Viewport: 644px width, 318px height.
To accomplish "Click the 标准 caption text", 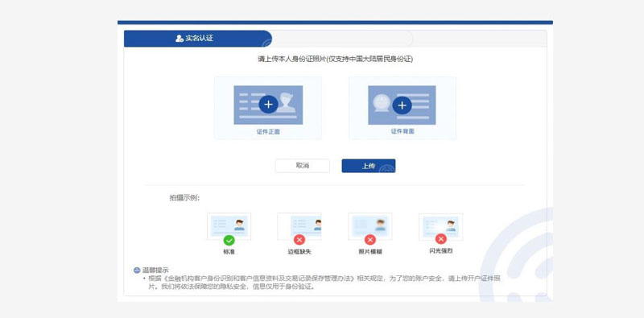I will [x=229, y=252].
